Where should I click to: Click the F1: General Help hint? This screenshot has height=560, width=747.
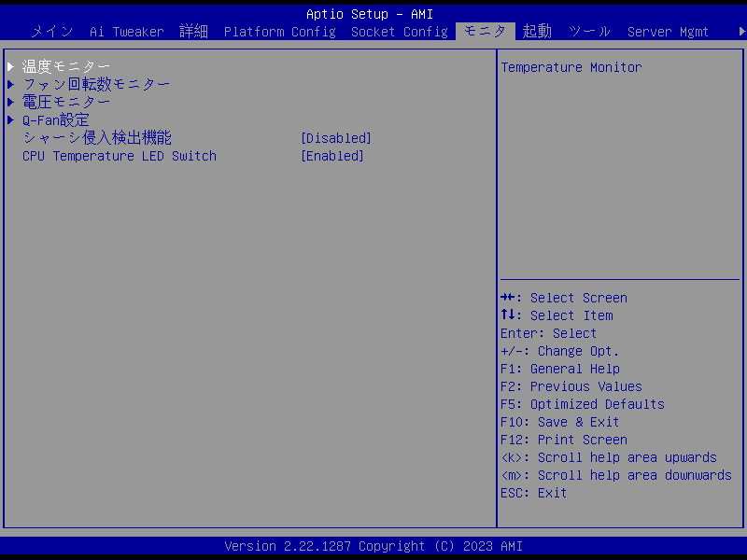[x=559, y=369]
